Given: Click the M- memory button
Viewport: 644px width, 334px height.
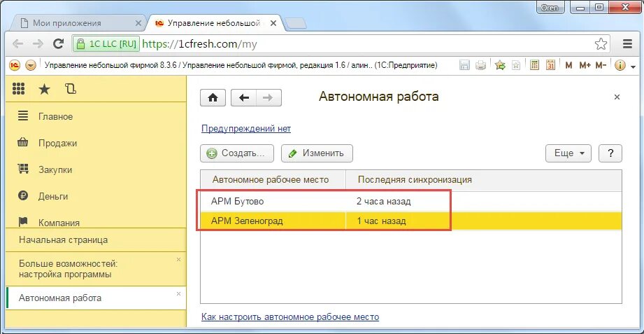Looking at the screenshot, I should pos(601,65).
